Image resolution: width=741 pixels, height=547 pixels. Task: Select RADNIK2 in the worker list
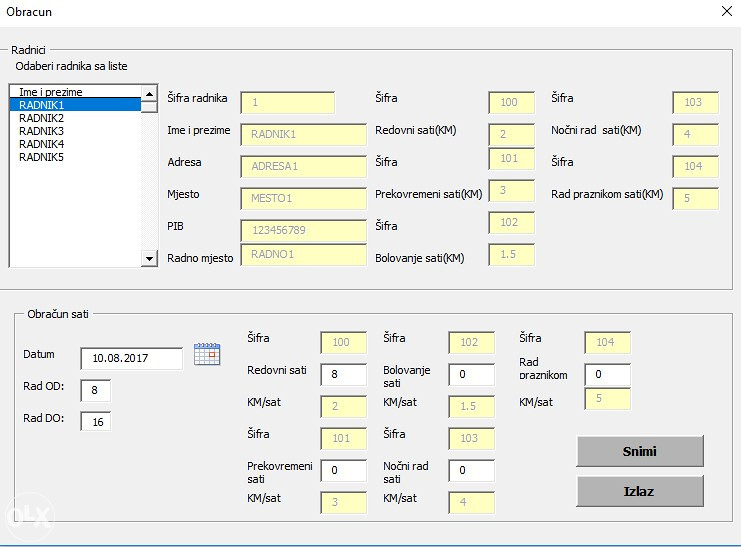[x=76, y=118]
